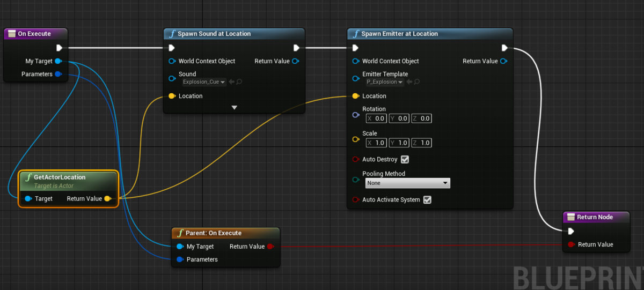Click Spawn Sound at Location input execution pin
The image size is (644, 290).
[x=172, y=48]
